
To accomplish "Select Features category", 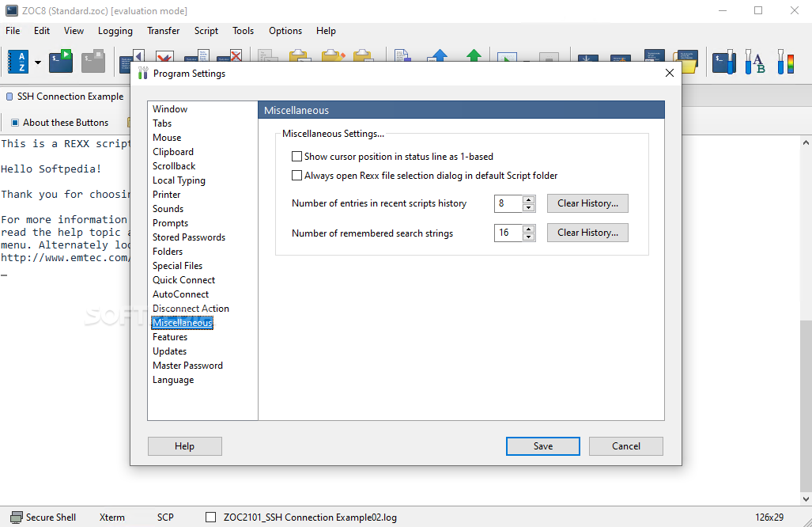I will 170,337.
